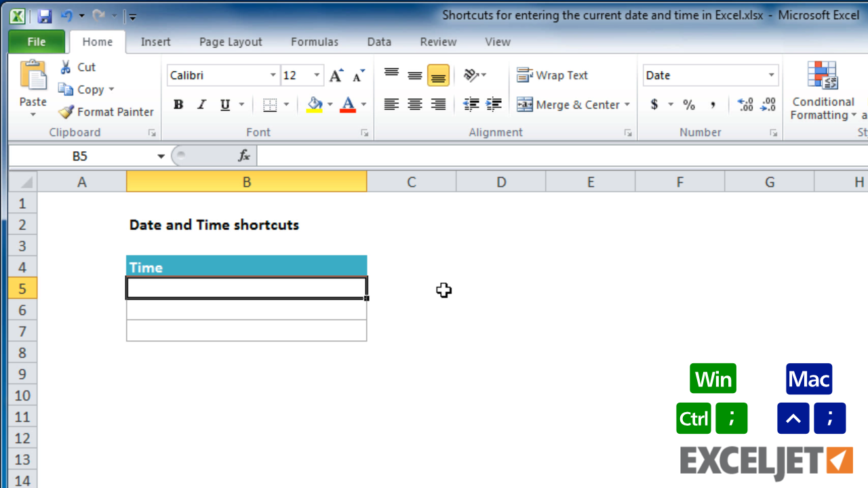Click inside the formula bar input

562,156
